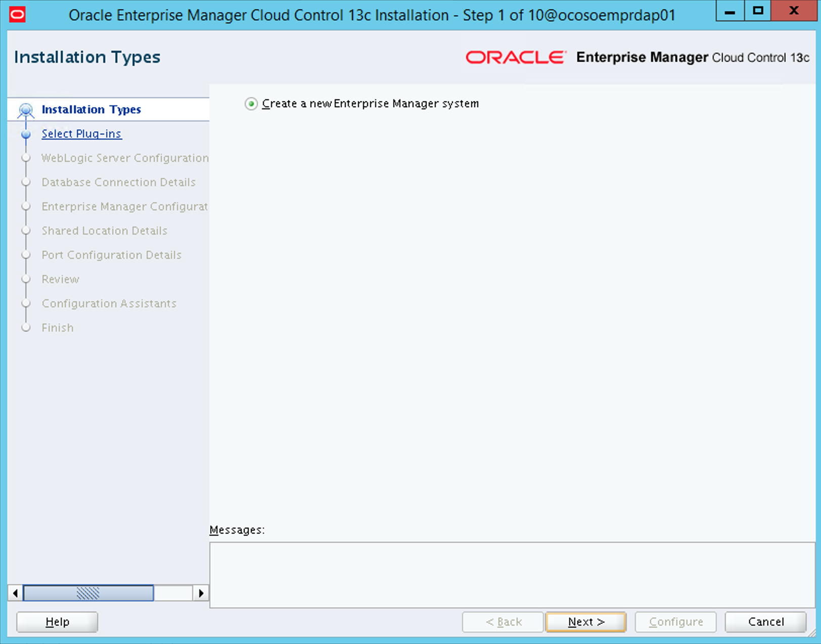The height and width of the screenshot is (644, 821).
Task: Click the Review step bullet icon
Action: 26,279
